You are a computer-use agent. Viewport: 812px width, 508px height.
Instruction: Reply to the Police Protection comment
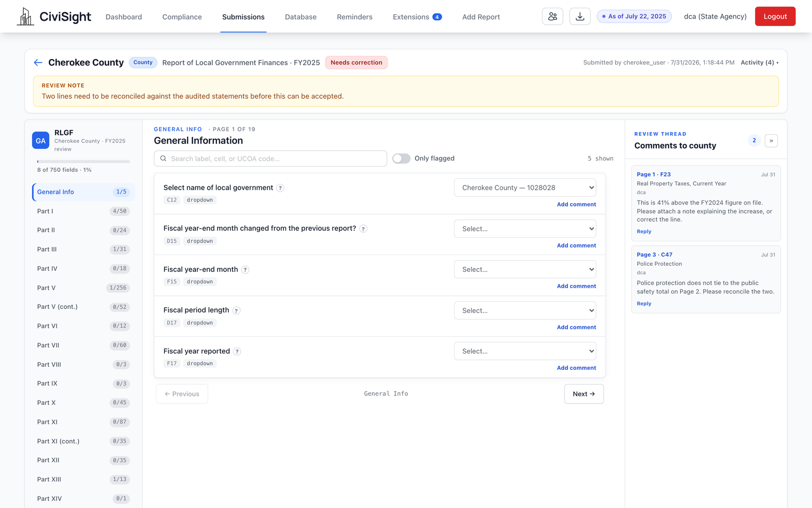click(x=644, y=304)
